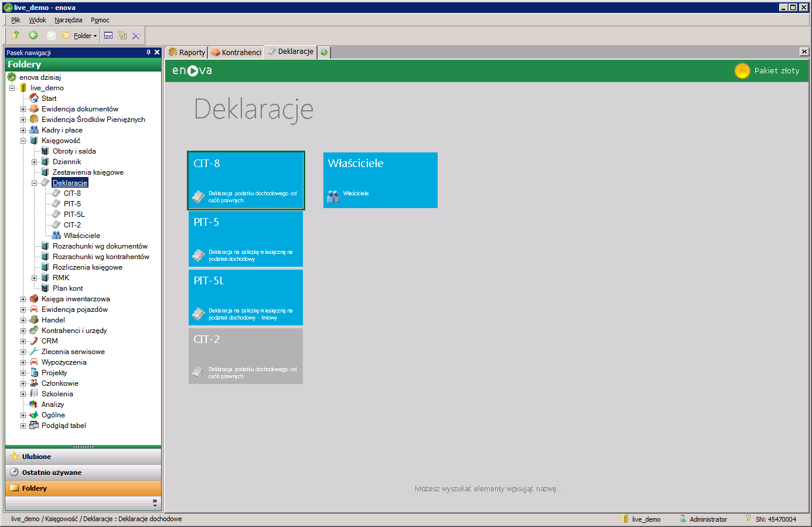Click the Wypożyczenia tree icon
Image resolution: width=812 pixels, height=527 pixels.
(34, 362)
